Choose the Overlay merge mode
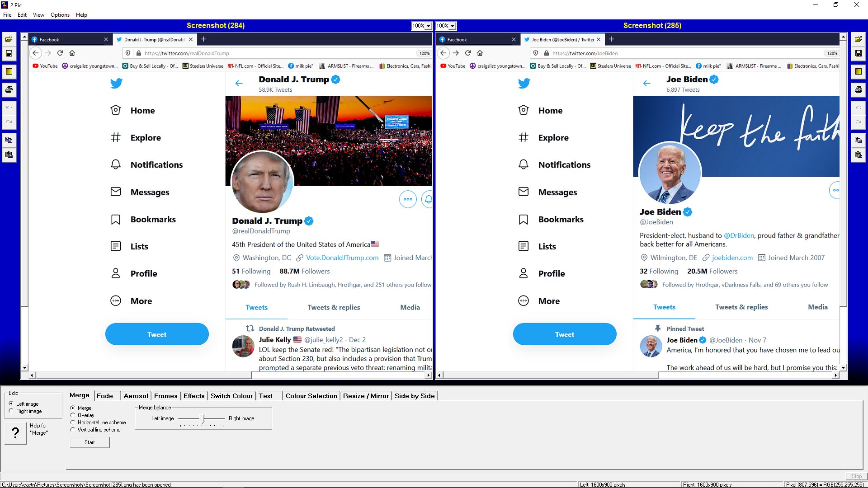This screenshot has height=488, width=868. (x=73, y=415)
